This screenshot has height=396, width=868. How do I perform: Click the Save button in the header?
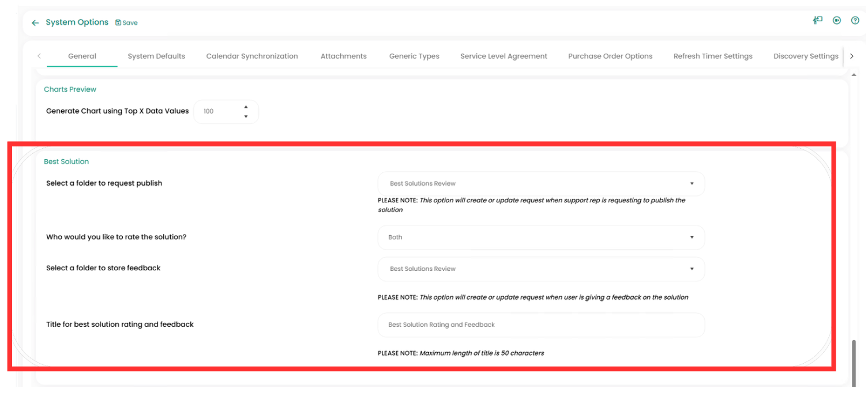(x=126, y=23)
